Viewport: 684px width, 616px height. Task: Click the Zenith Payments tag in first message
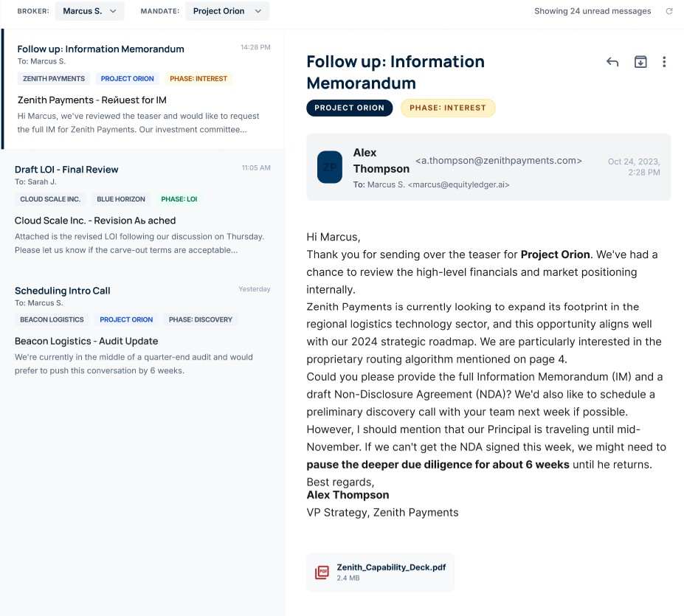[54, 78]
